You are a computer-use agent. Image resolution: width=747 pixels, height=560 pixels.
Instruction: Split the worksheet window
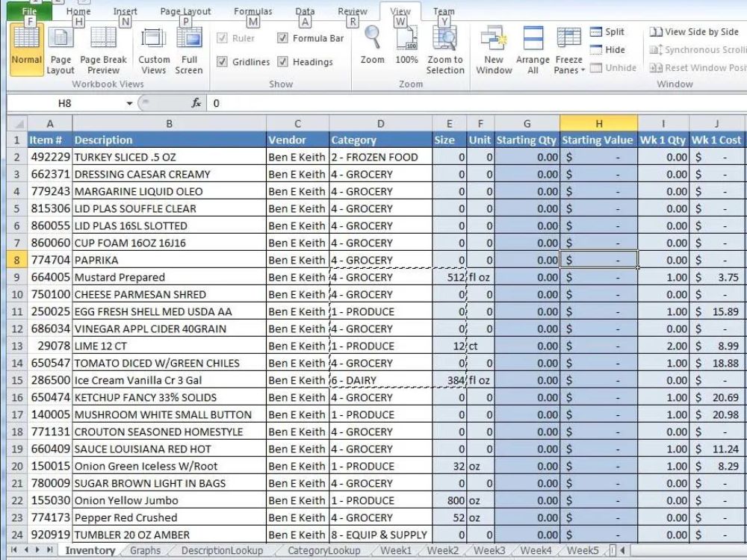pos(607,32)
